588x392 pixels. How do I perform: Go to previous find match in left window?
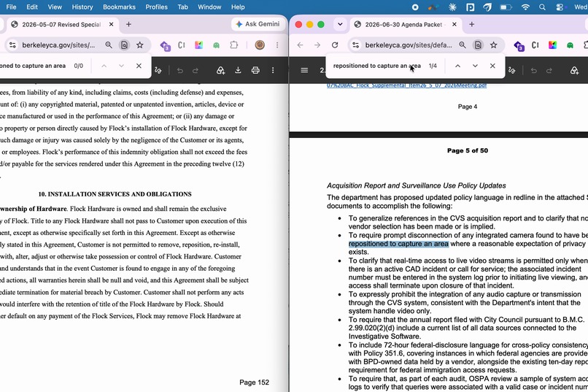click(x=104, y=66)
